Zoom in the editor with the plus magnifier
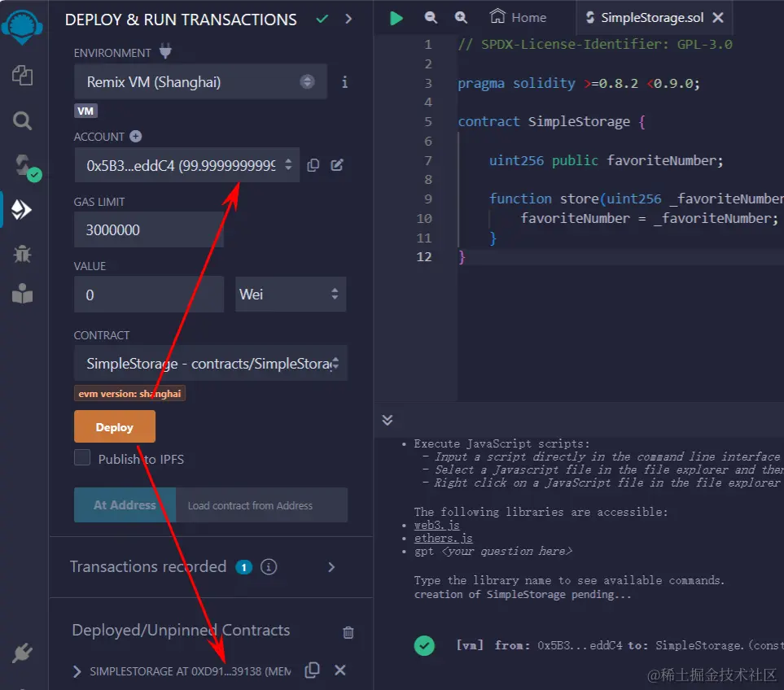Image resolution: width=784 pixels, height=690 pixels. coord(461,17)
